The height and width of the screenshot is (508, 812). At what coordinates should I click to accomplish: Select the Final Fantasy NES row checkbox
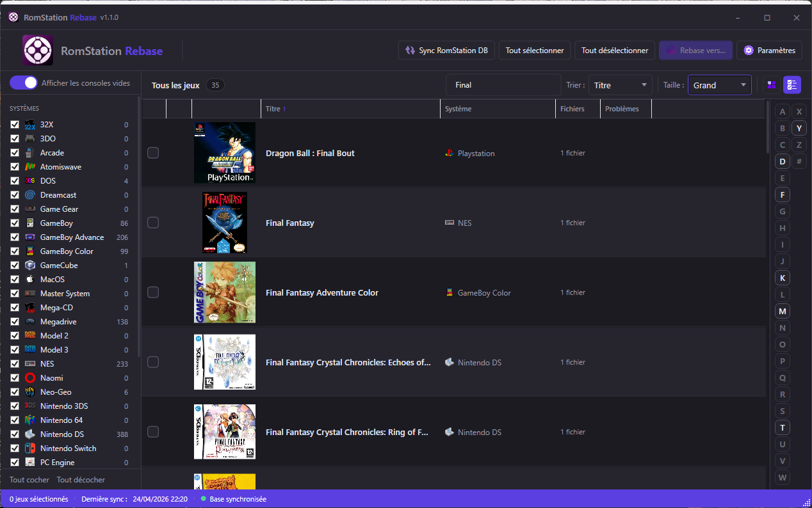[153, 223]
